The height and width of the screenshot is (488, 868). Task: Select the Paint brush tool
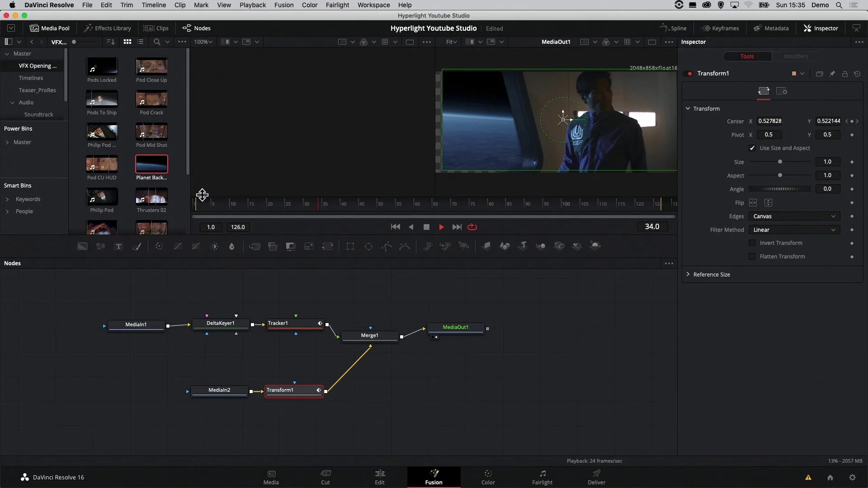pos(137,246)
